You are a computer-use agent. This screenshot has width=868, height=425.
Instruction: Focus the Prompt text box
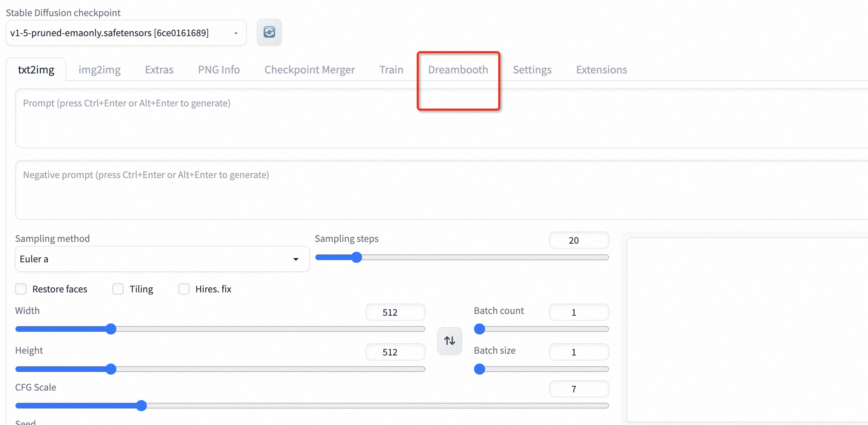(x=442, y=118)
